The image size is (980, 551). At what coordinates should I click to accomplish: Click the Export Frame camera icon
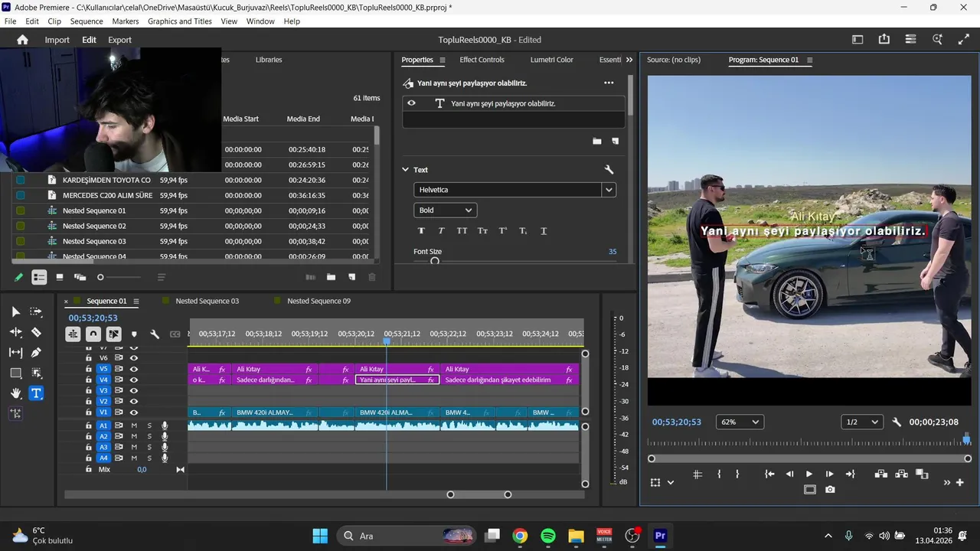pos(830,490)
